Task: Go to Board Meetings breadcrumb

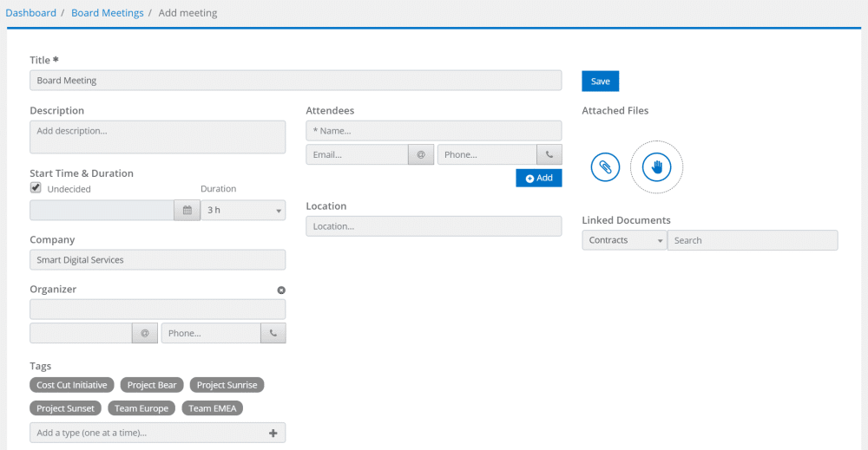Action: tap(108, 13)
